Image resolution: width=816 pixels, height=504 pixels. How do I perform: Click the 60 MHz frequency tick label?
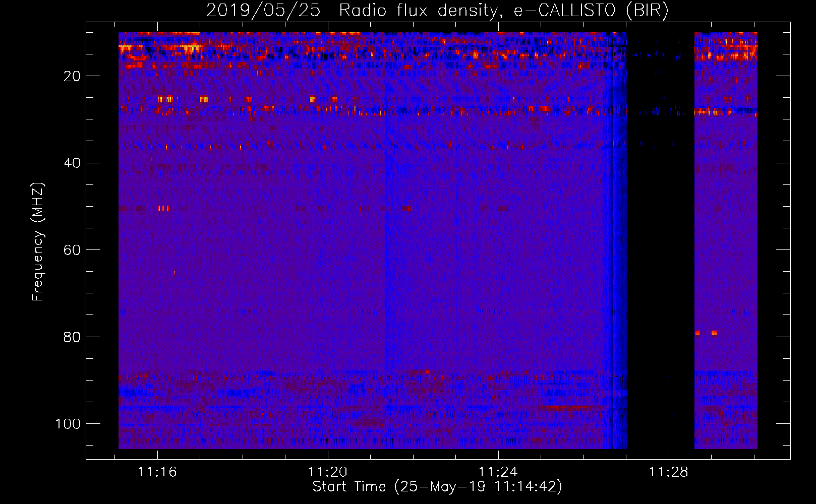click(x=73, y=250)
